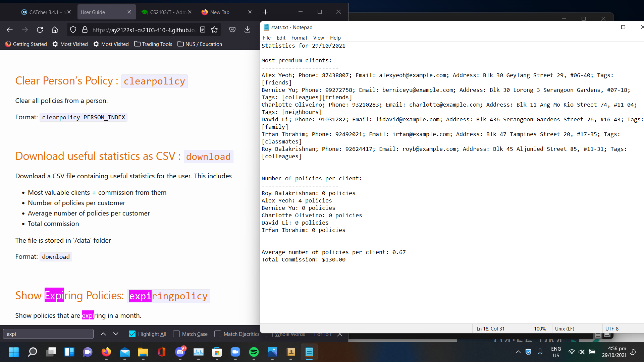
Task: Toggle Match Case checkbox in browser search
Action: pos(176,334)
